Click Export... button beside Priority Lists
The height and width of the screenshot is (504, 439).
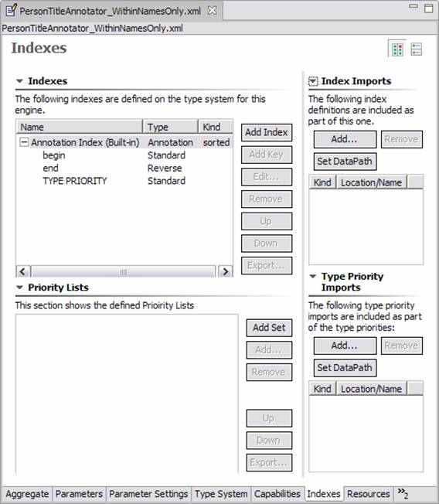269,462
